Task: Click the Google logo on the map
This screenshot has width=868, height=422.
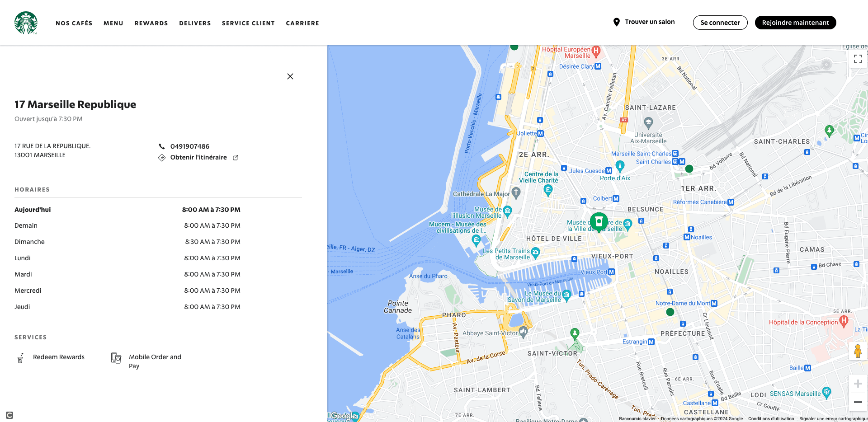Action: 344,416
